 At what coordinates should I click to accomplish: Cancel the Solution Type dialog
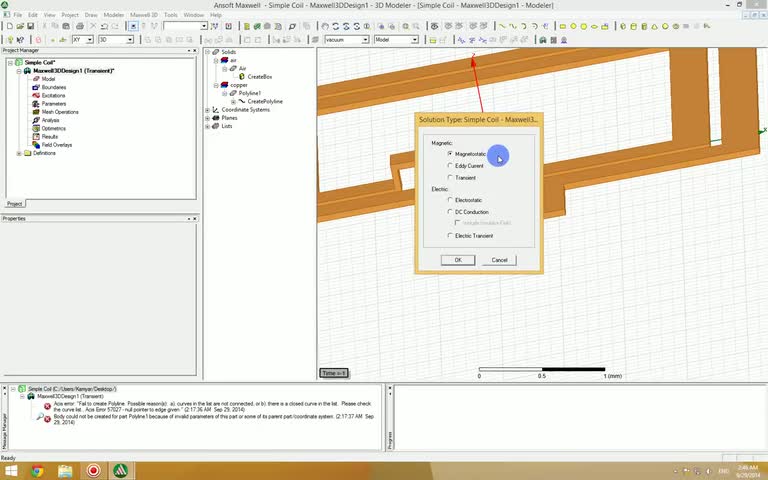point(499,260)
